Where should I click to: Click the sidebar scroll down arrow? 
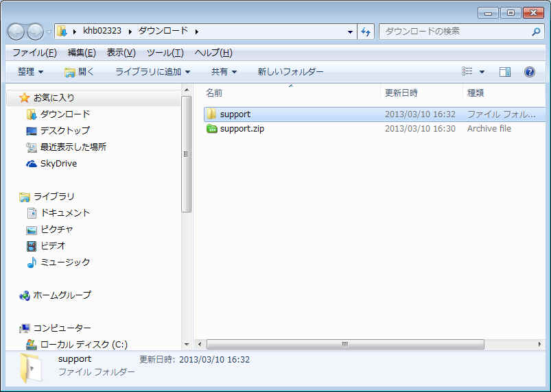(187, 345)
